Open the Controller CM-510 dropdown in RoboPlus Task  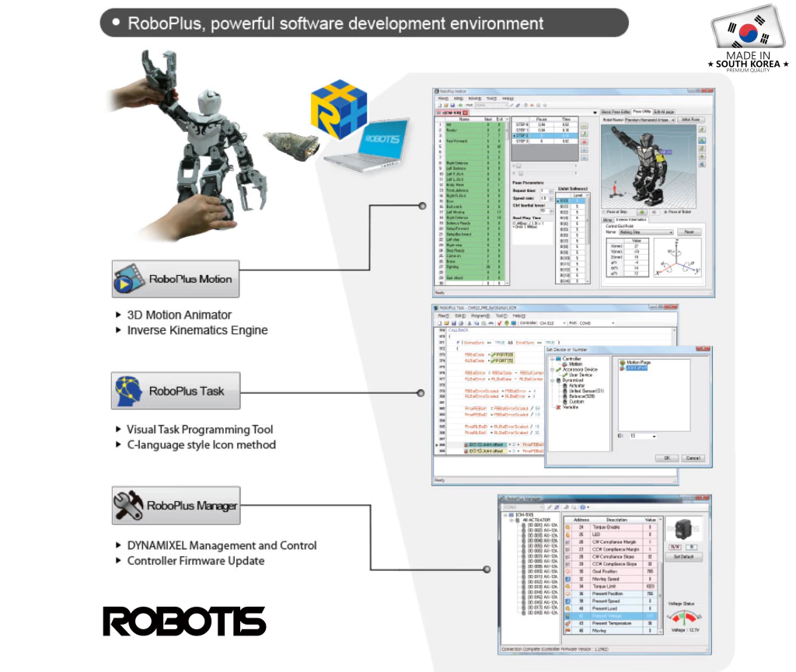click(564, 323)
